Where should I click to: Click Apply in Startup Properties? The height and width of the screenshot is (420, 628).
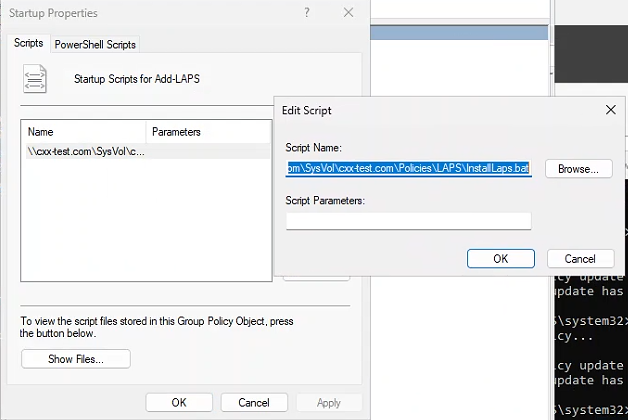pyautogui.click(x=328, y=402)
